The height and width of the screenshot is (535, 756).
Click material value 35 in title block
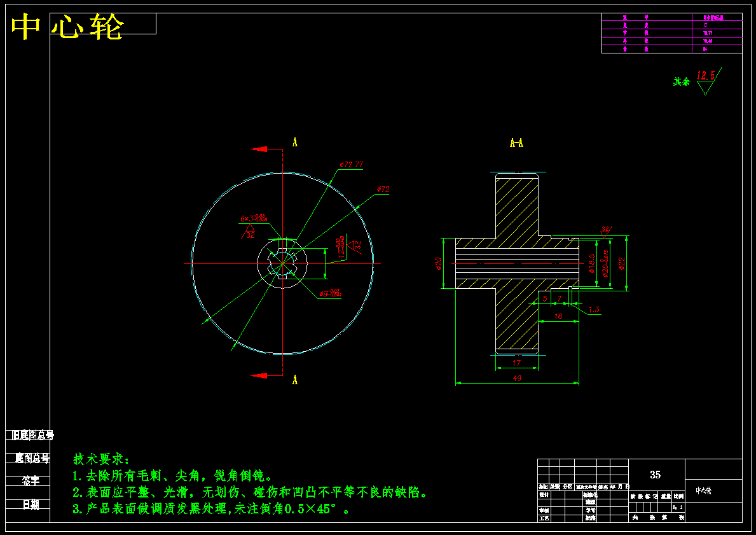[x=656, y=475]
